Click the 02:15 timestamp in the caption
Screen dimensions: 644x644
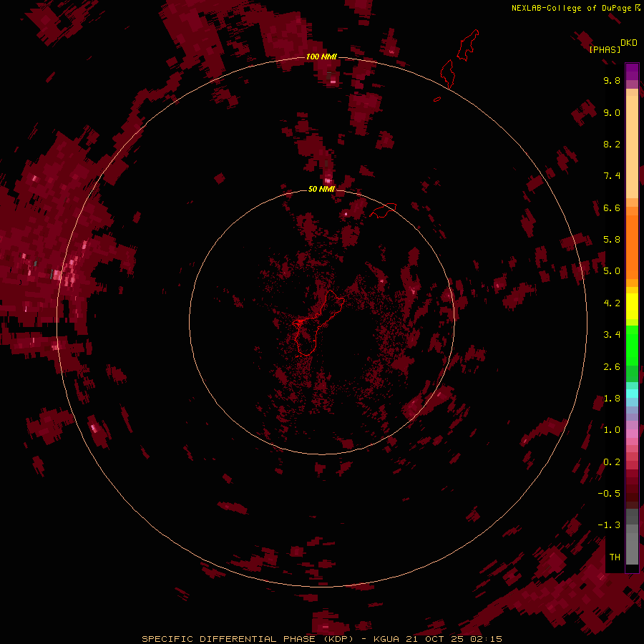[487, 639]
